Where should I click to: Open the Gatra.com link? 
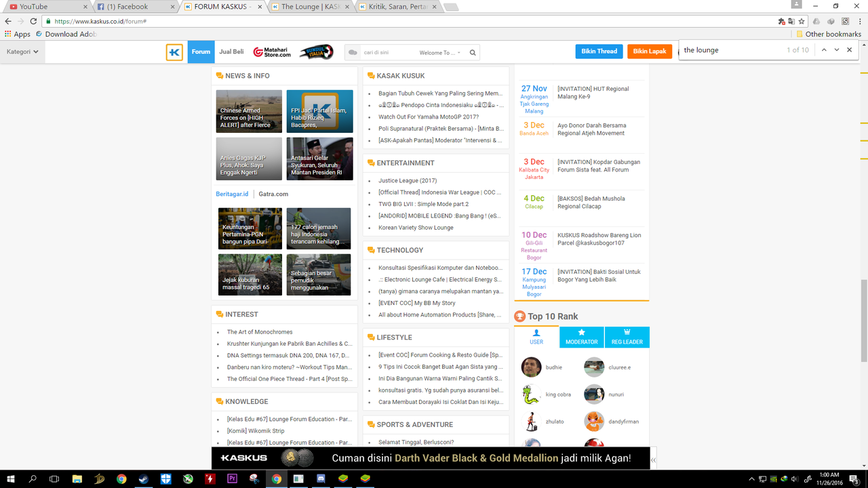point(273,194)
